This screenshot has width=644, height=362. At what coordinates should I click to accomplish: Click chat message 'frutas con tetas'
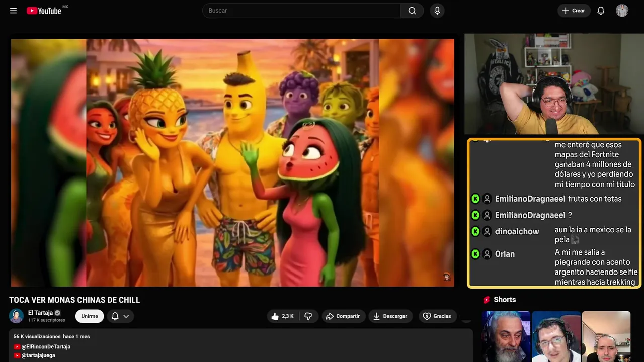click(x=595, y=199)
